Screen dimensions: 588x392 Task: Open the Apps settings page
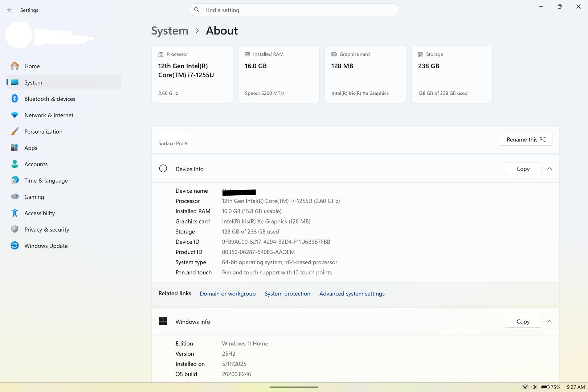pos(64,148)
